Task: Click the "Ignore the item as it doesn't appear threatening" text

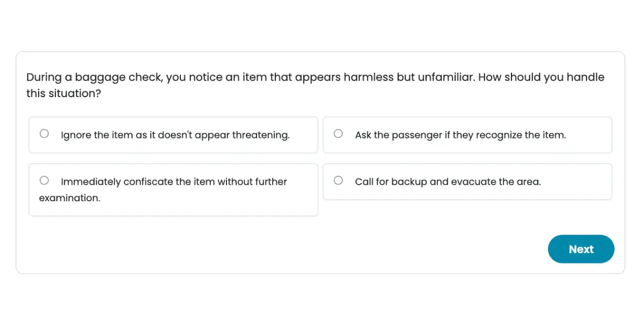Action: click(175, 135)
